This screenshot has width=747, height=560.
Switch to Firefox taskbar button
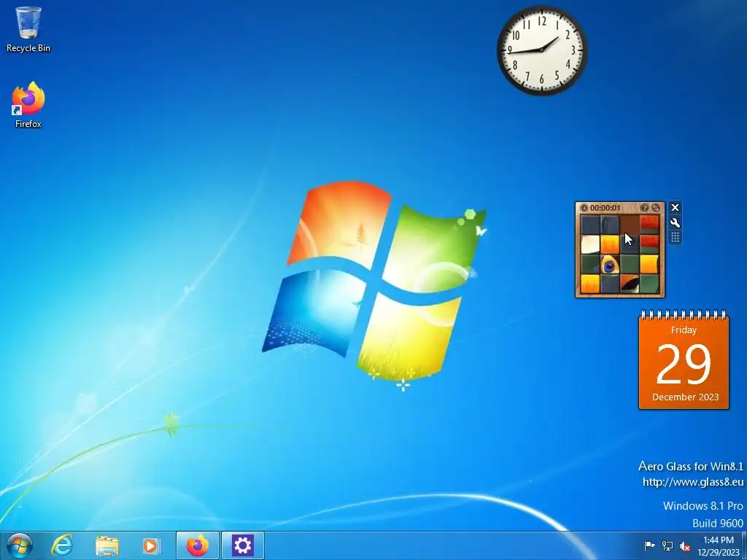(x=197, y=545)
